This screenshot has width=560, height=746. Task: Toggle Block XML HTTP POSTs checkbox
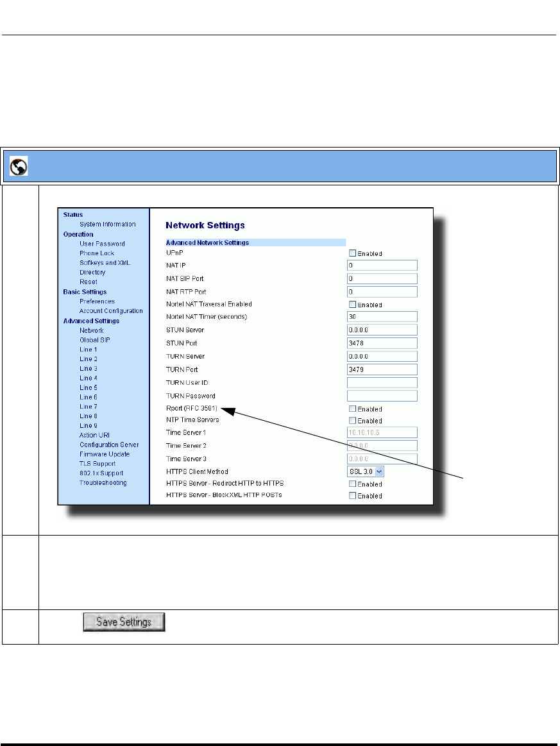[353, 496]
